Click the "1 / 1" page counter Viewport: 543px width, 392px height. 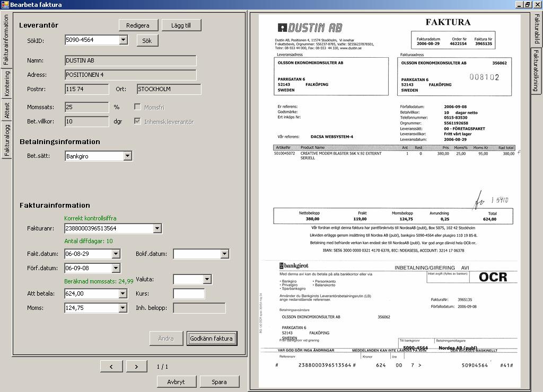[x=162, y=367]
